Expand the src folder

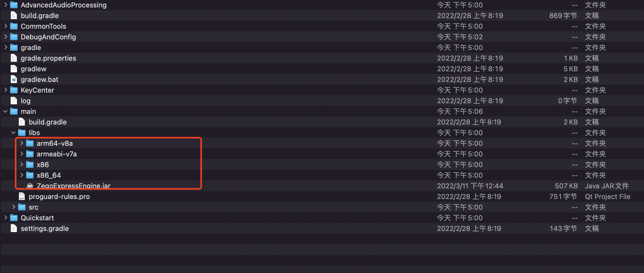[x=14, y=207]
